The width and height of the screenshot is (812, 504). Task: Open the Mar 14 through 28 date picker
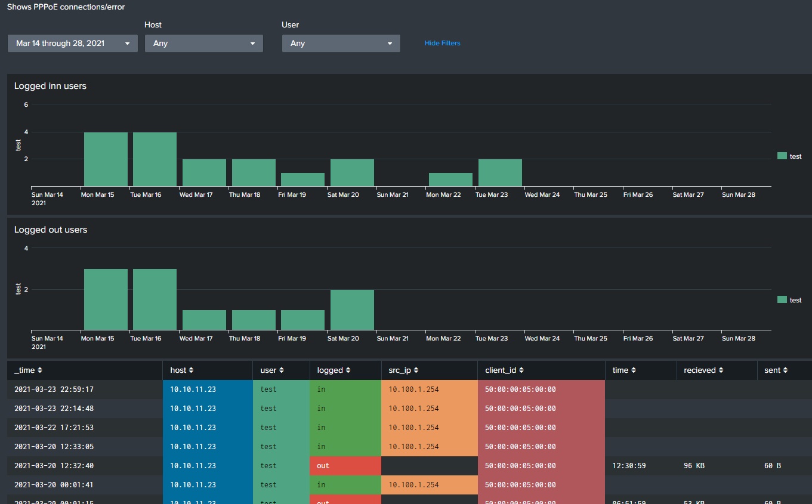click(72, 43)
